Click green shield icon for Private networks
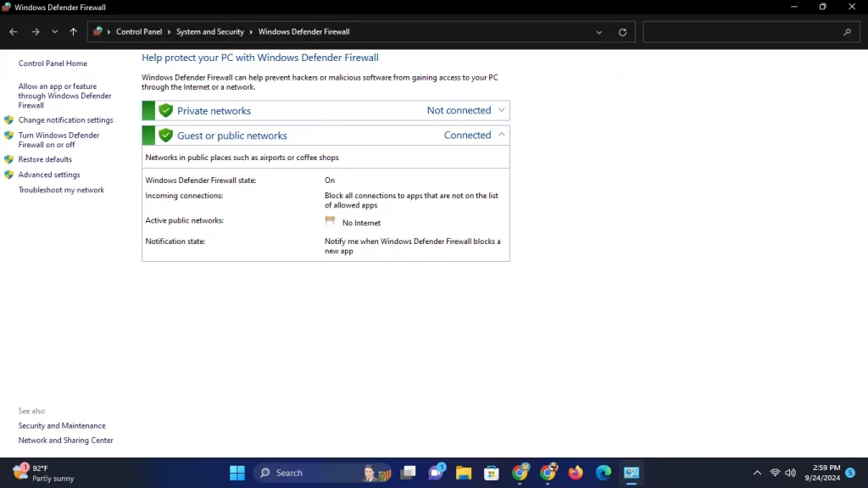This screenshot has width=868, height=488. 165,111
